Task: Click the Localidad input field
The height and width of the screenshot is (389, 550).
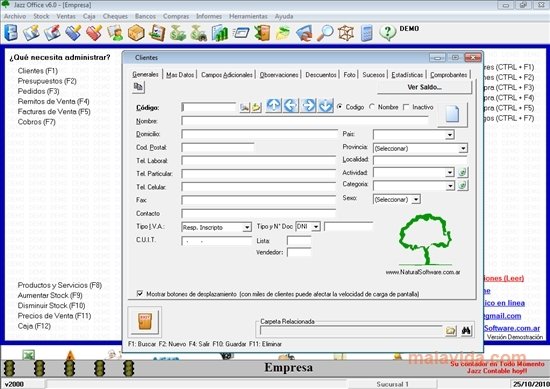Action: (420, 160)
